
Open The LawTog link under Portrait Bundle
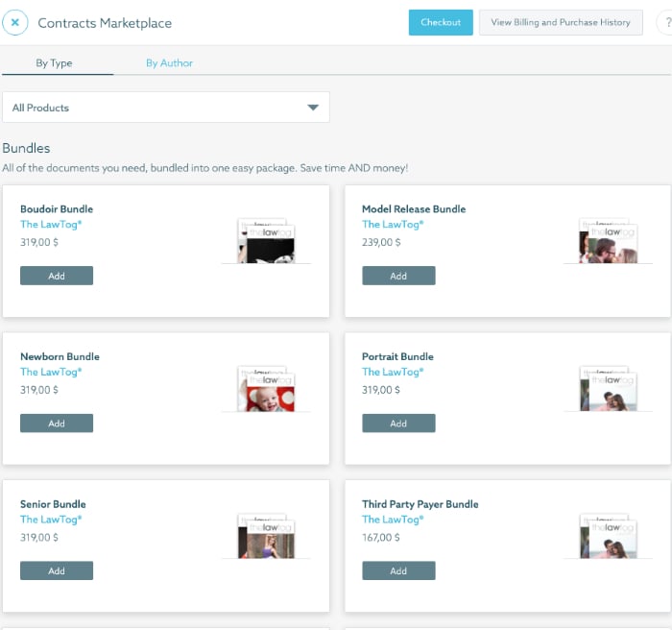[393, 372]
